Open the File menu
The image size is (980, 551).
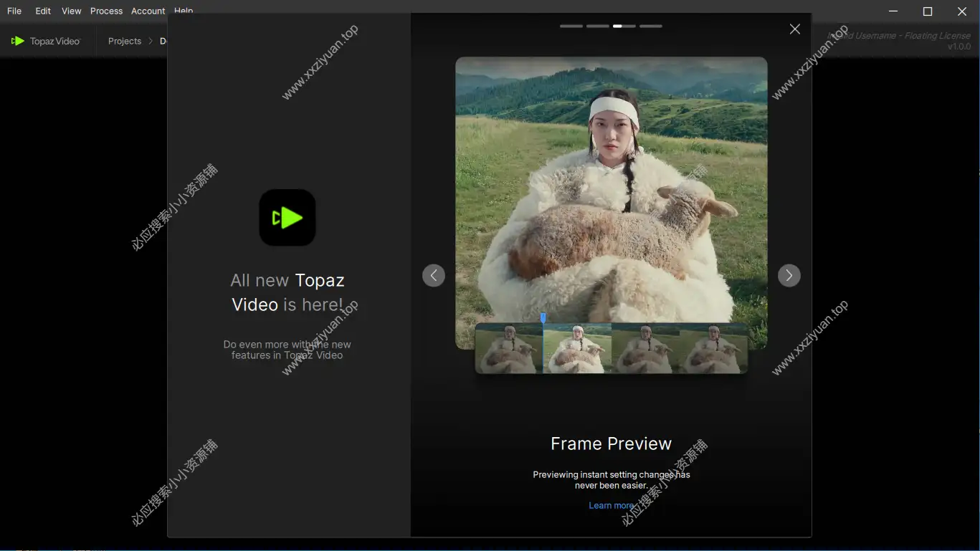coord(14,11)
